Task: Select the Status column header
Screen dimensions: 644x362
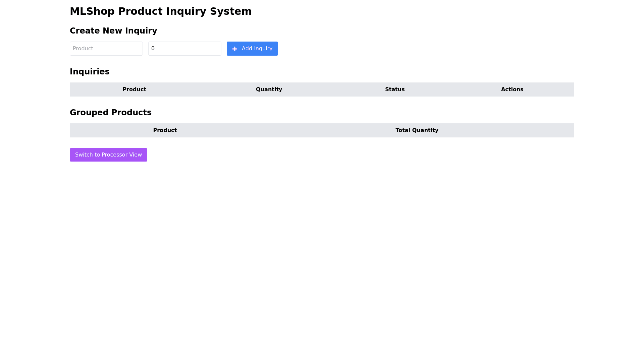Action: (394, 89)
